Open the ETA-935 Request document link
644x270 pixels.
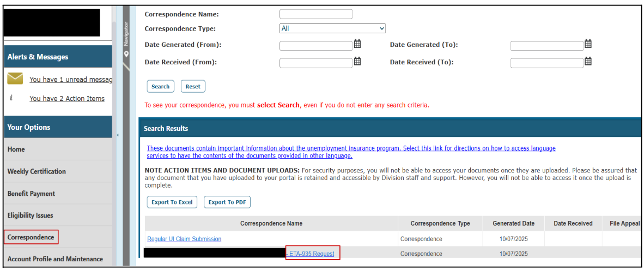(x=313, y=254)
